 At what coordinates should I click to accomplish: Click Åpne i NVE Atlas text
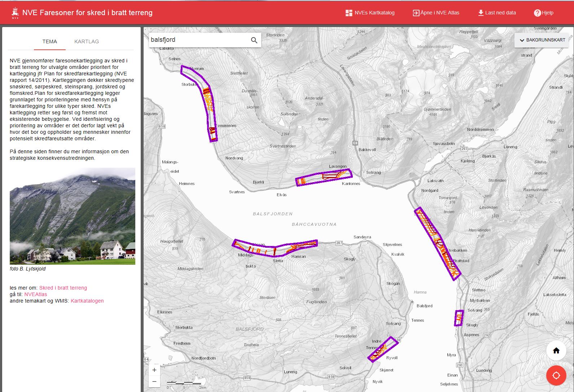(x=440, y=13)
